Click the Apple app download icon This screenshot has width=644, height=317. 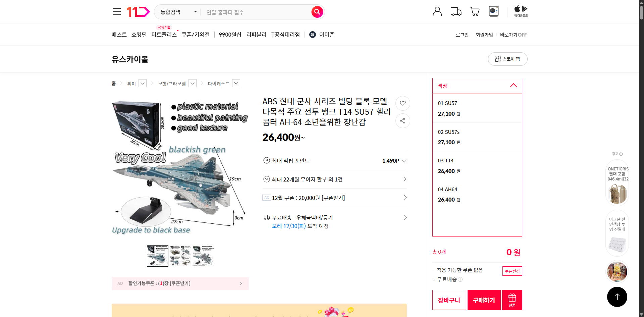click(517, 9)
